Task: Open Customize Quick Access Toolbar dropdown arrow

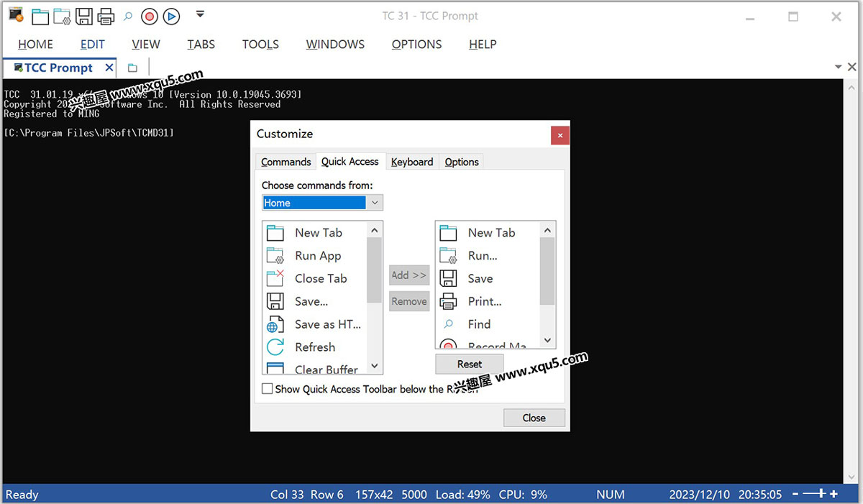Action: click(x=200, y=14)
